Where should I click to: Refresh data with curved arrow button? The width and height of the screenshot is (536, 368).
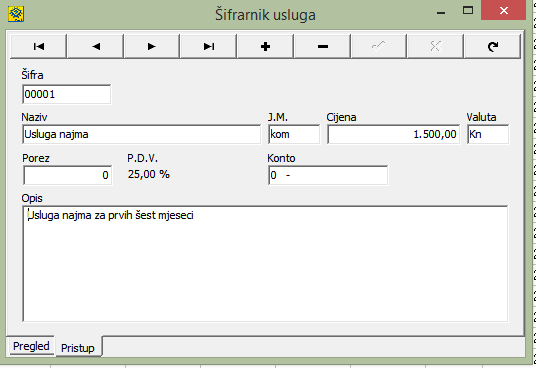click(x=492, y=46)
